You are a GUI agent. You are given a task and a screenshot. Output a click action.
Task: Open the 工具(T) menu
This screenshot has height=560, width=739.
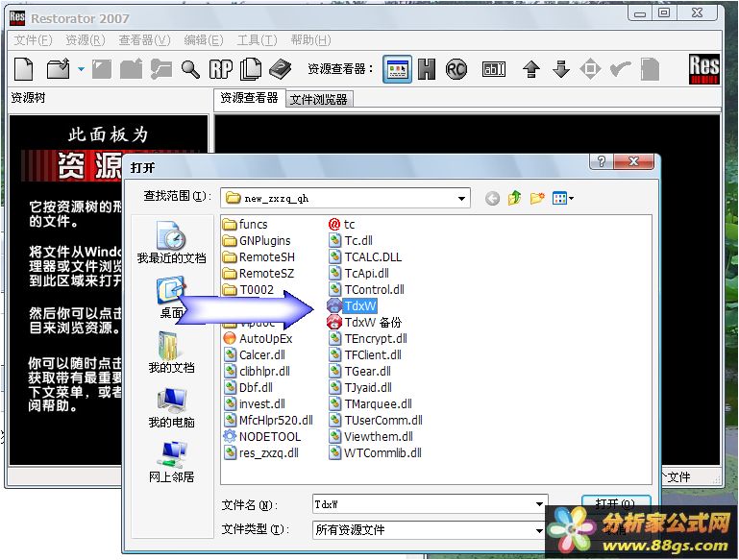(x=257, y=40)
